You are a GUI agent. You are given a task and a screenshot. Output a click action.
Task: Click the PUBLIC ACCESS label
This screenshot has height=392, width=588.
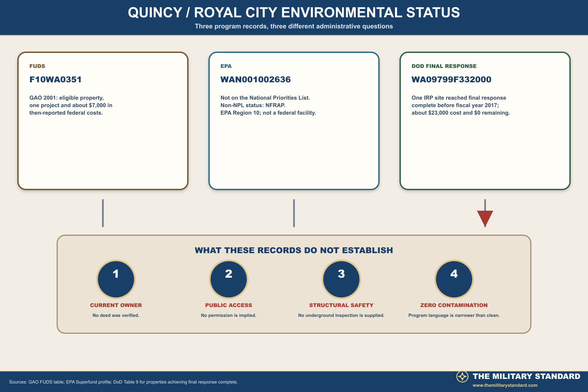click(x=229, y=305)
